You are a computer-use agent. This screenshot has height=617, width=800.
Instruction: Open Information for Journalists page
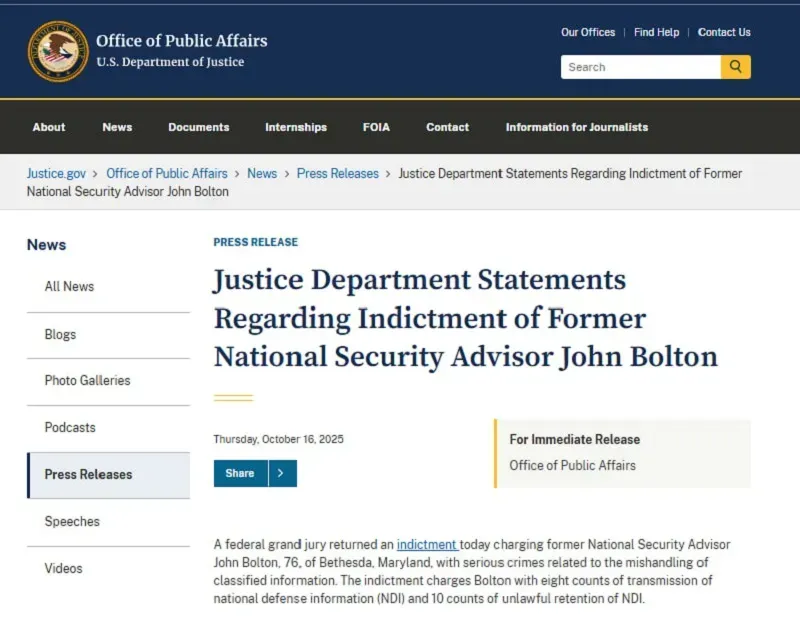[x=576, y=127]
